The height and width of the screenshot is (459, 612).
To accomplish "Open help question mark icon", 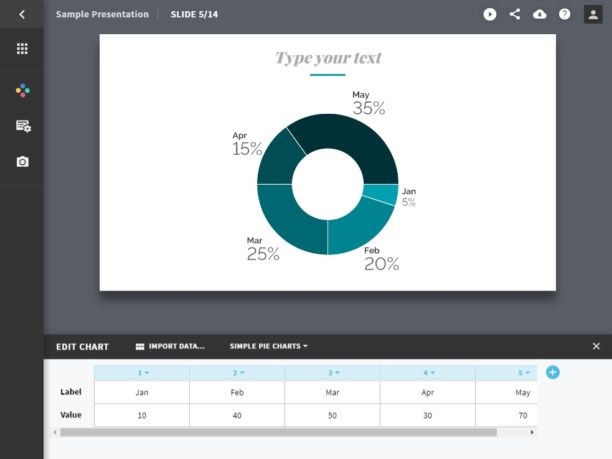I will point(564,14).
